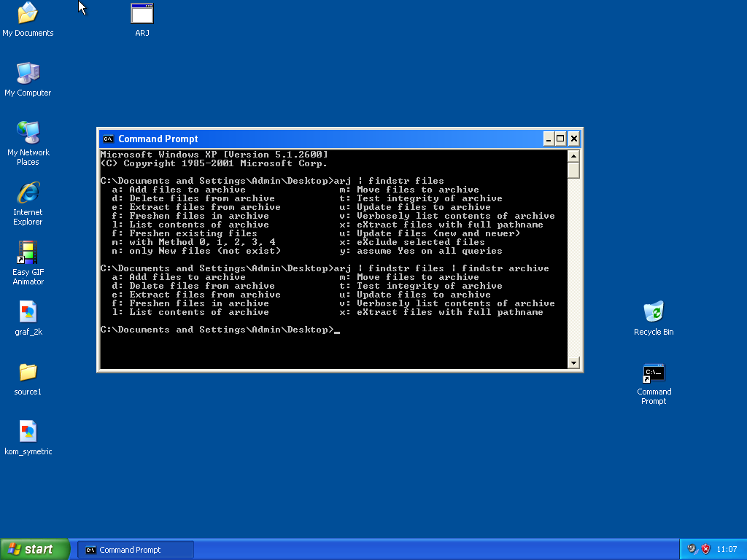This screenshot has height=560, width=747.
Task: Click the Start button
Action: pyautogui.click(x=35, y=550)
